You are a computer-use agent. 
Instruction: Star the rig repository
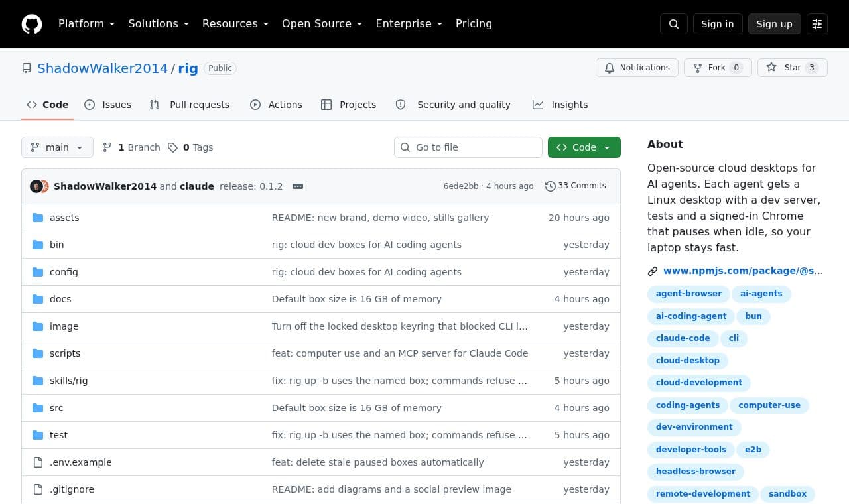(792, 68)
